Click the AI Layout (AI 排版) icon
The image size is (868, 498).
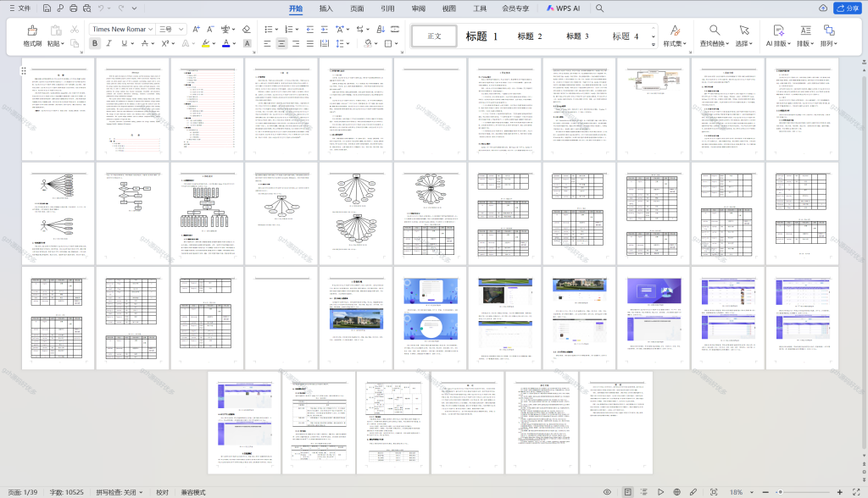click(x=778, y=30)
